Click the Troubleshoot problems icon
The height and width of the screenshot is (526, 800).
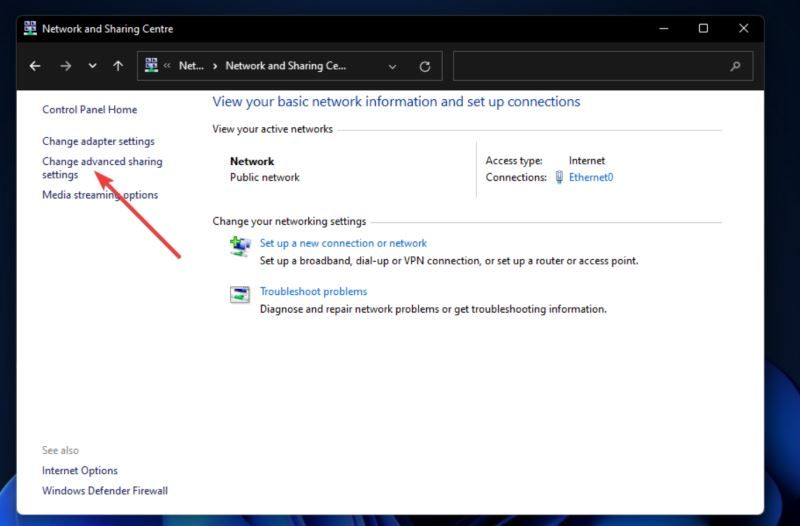[240, 294]
